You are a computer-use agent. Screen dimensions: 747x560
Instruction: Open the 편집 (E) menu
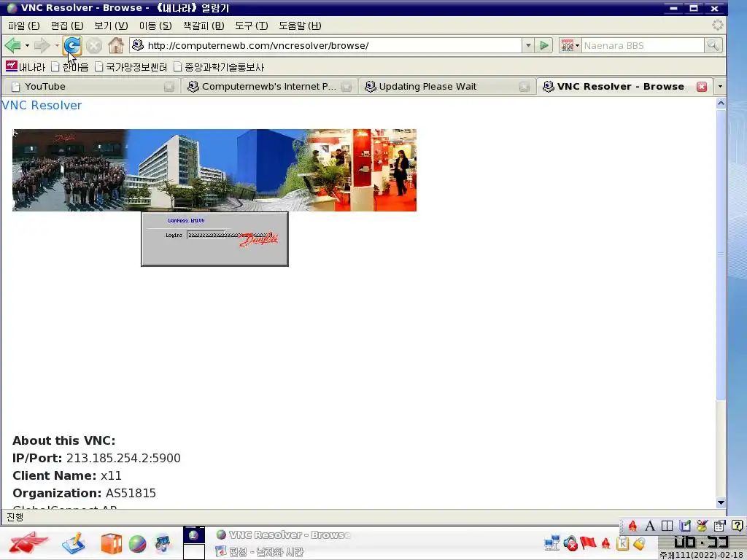(x=67, y=26)
